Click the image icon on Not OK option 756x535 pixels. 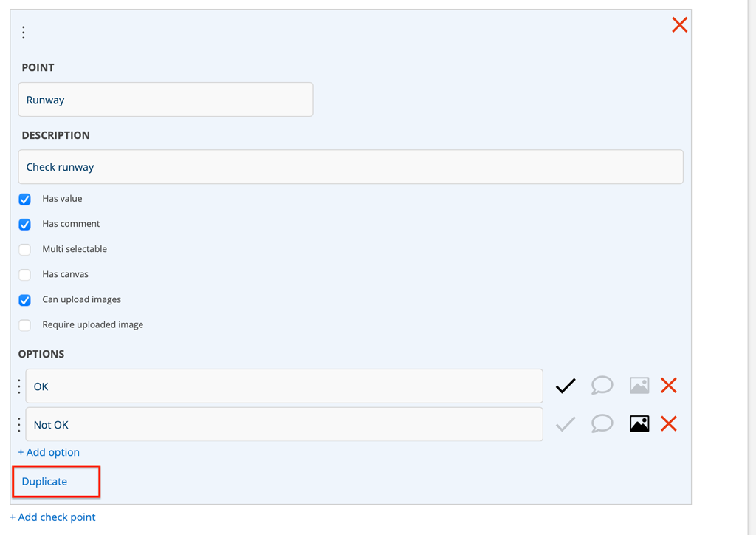[x=639, y=424]
